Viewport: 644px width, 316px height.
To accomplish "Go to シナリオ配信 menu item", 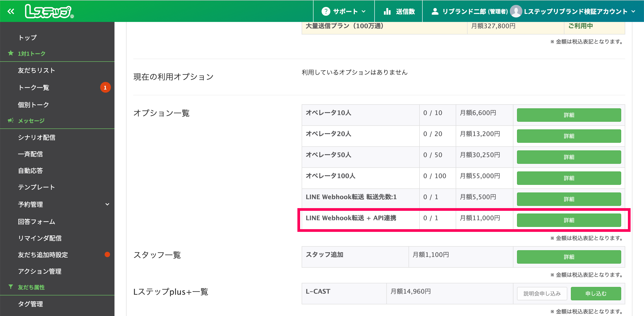I will tap(36, 137).
